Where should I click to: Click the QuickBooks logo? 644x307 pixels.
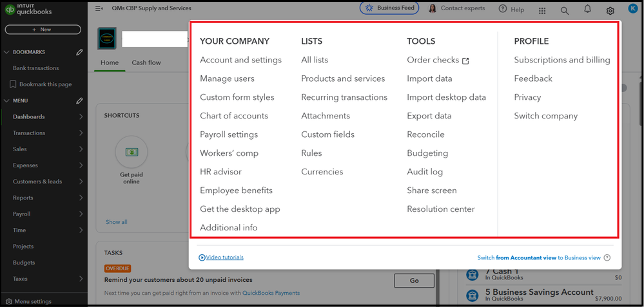28,10
